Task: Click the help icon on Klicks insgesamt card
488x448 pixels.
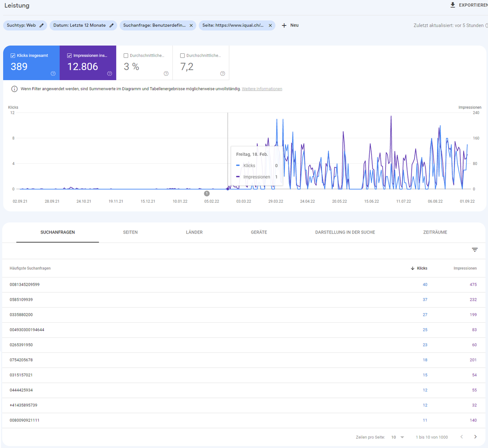Action: 53,73
